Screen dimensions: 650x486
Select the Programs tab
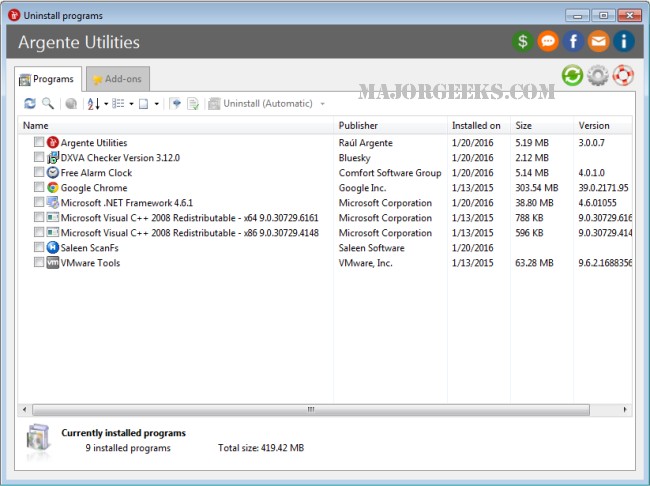coord(47,79)
